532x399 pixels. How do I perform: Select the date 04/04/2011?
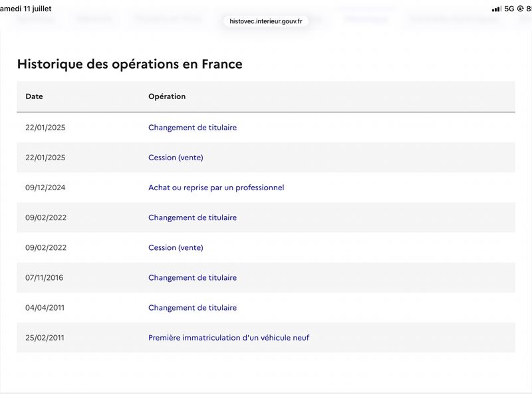45,308
